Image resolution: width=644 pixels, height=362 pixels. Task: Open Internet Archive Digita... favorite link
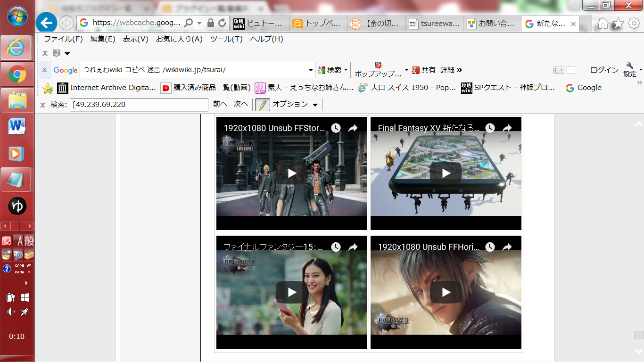point(107,88)
